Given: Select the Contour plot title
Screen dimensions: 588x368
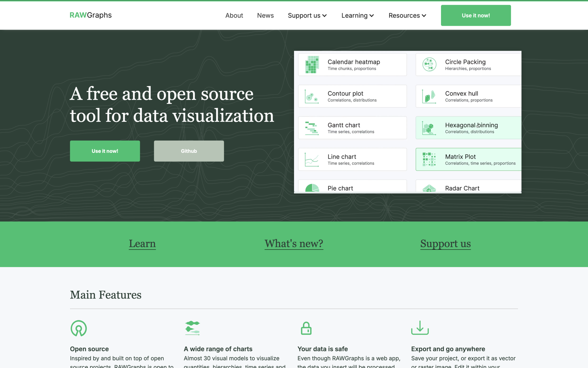Looking at the screenshot, I should click(345, 93).
